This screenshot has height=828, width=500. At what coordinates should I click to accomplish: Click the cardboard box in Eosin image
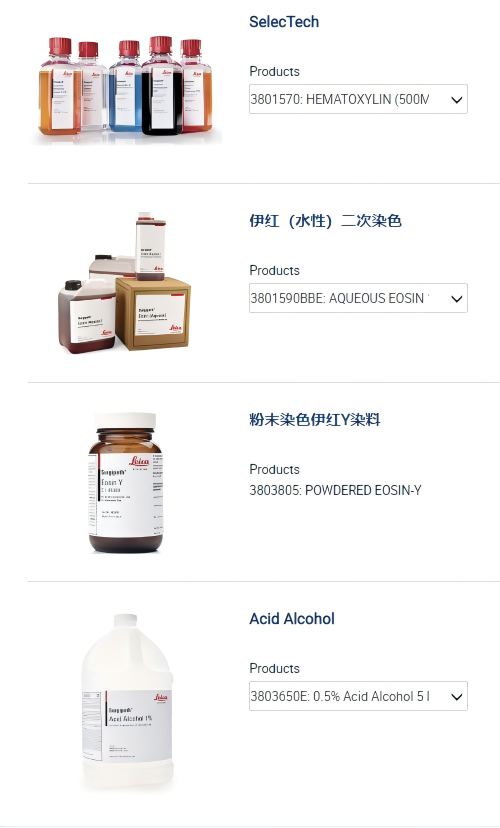click(153, 313)
